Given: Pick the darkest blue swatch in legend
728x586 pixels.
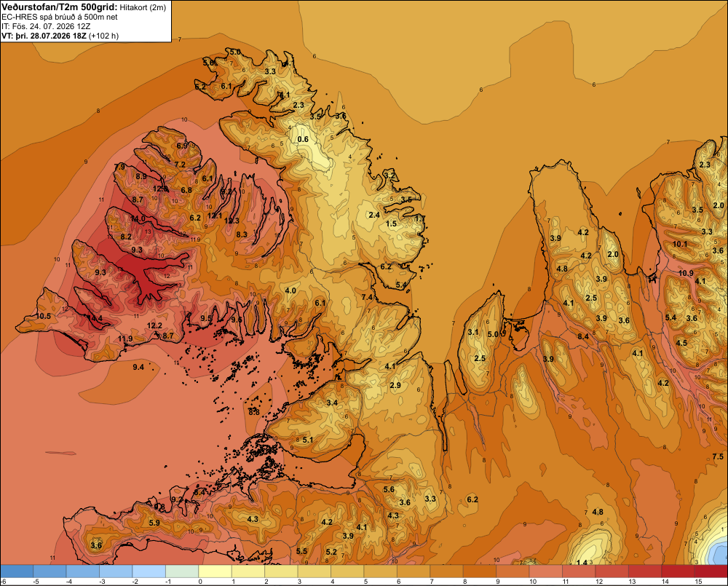Looking at the screenshot, I should tap(17, 571).
